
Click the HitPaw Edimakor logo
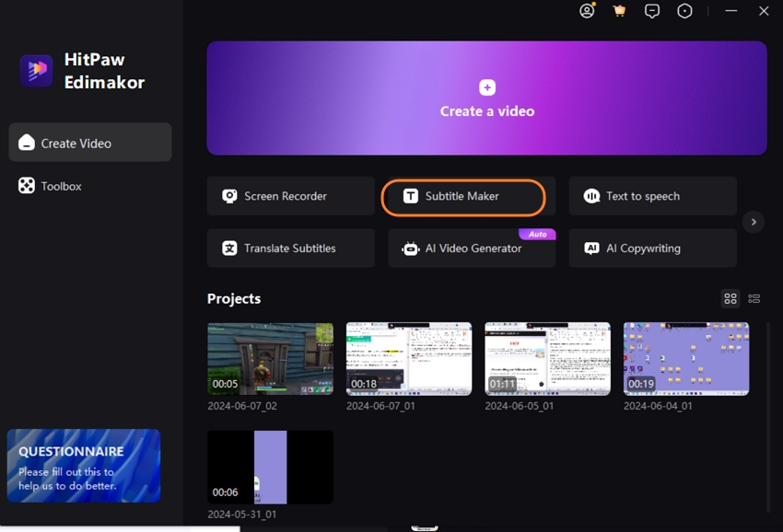(x=35, y=72)
